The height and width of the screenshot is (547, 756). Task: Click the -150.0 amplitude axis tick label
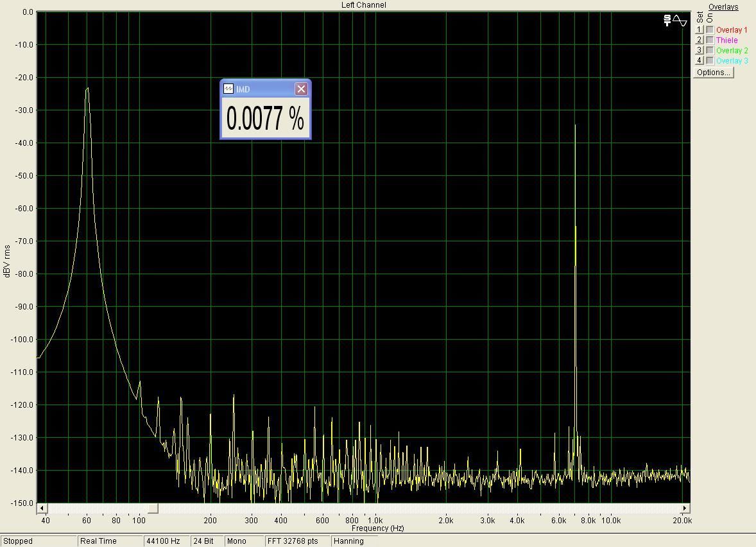(22, 503)
